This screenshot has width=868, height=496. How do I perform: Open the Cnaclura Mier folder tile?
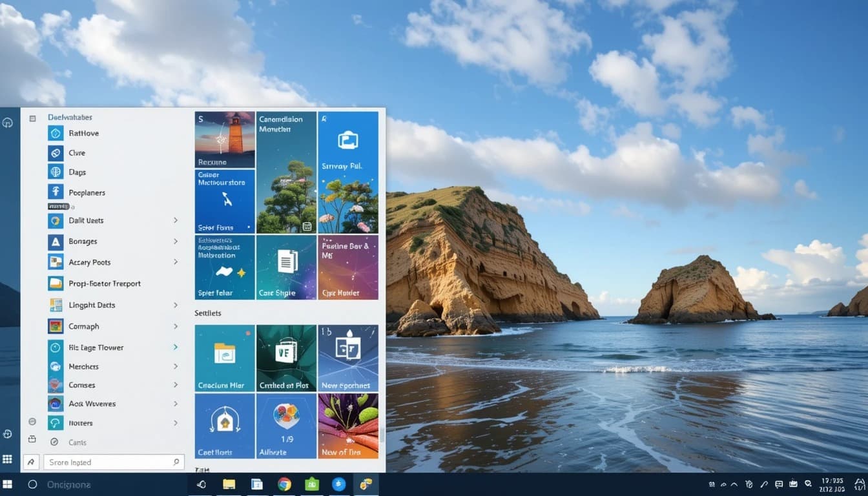(225, 358)
